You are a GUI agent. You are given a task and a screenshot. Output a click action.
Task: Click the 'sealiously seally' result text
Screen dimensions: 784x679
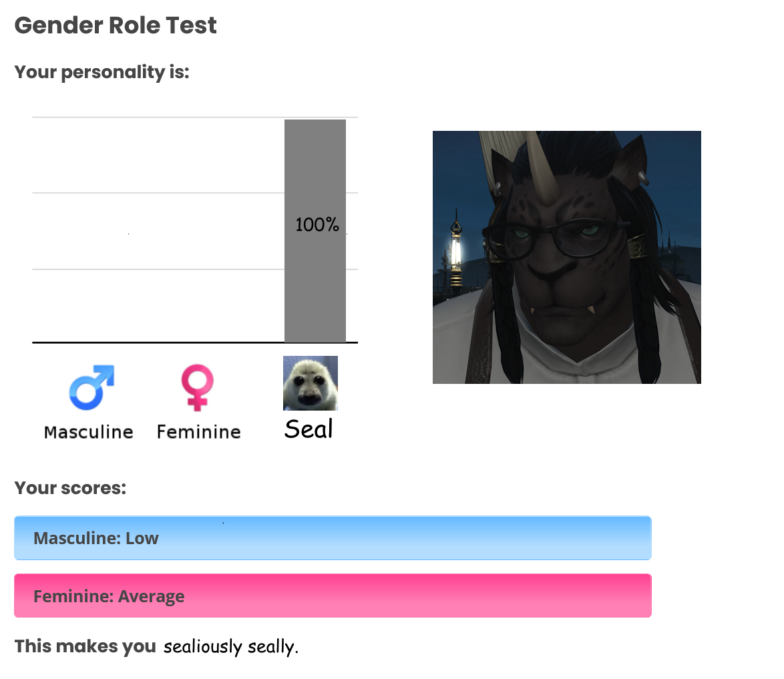point(231,646)
